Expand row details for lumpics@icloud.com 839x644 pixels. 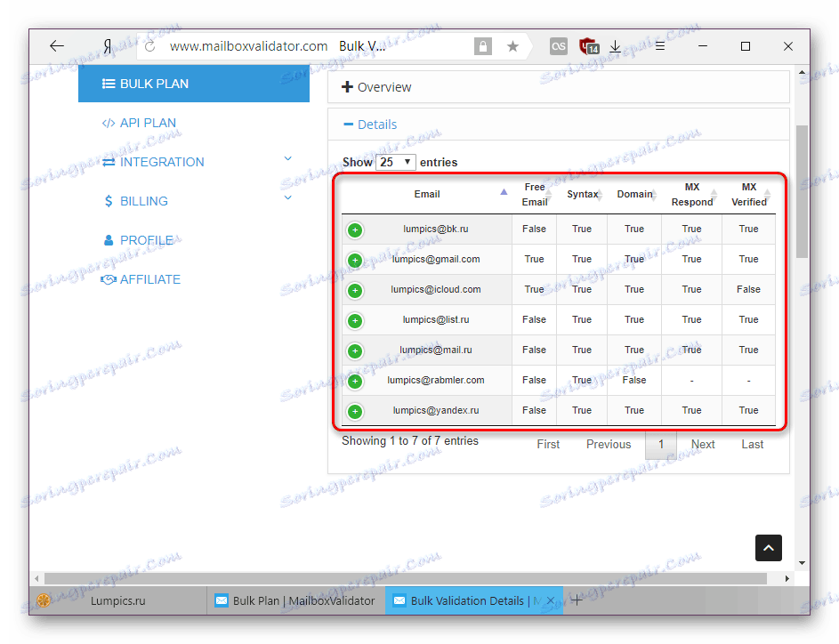pyautogui.click(x=355, y=291)
